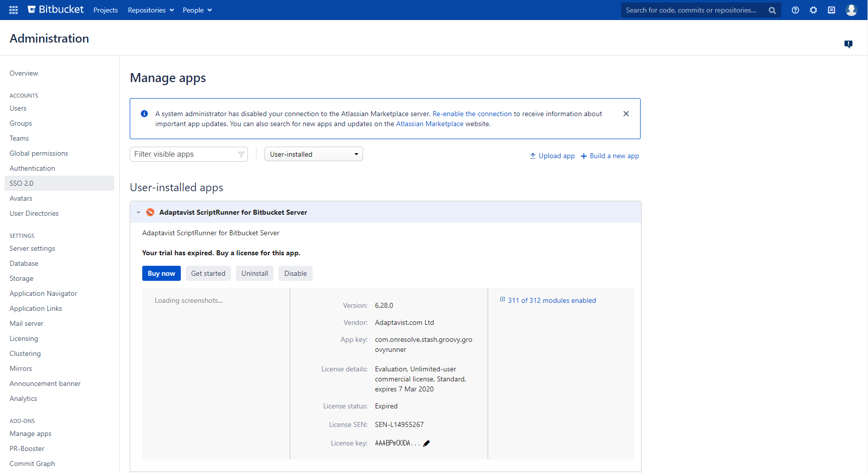Open Mirrors page

point(21,368)
